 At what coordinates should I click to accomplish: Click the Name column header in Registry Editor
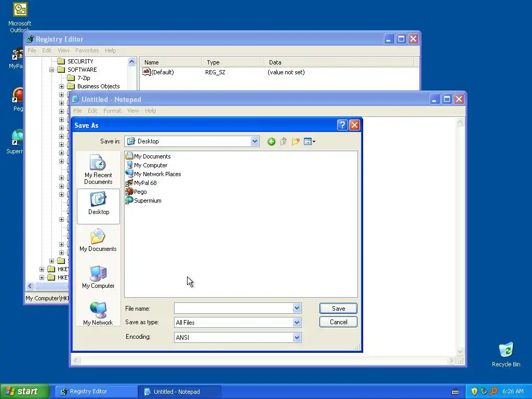click(170, 62)
